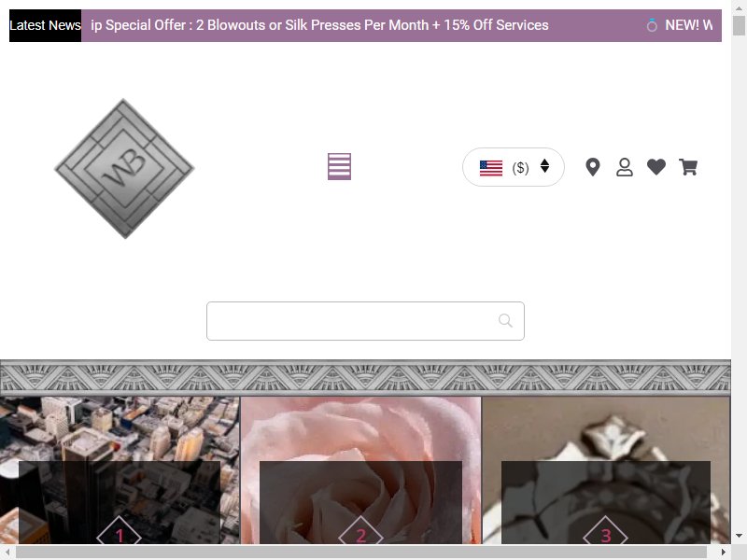Click the Latest News label
This screenshot has width=747, height=560.
[45, 25]
